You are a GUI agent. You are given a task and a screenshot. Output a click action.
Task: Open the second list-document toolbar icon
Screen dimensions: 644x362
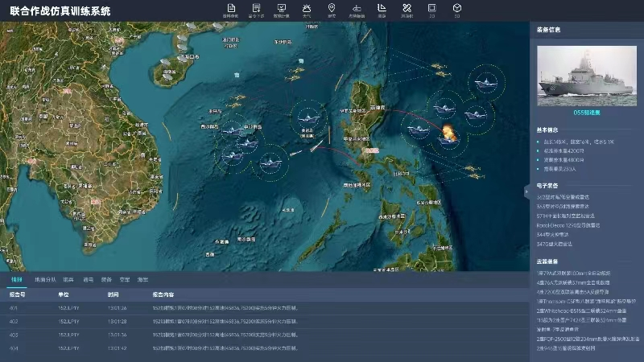[256, 9]
